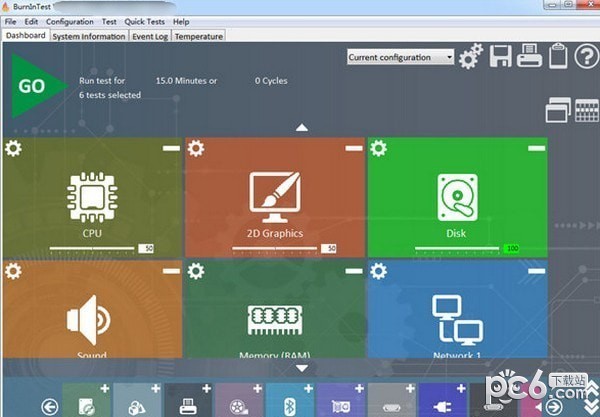Remove 2D Graphics test with its minus button
The height and width of the screenshot is (417, 600).
[x=354, y=148]
